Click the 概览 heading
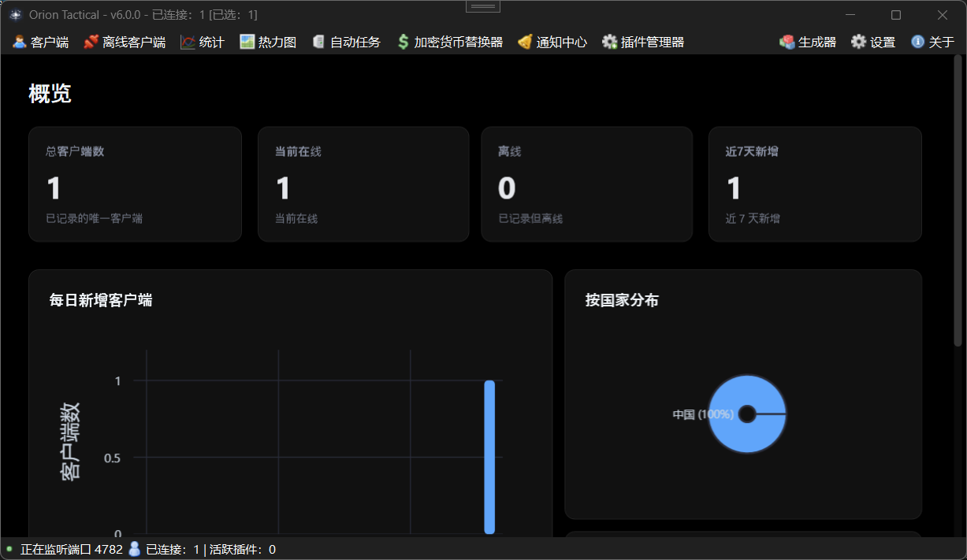 click(50, 94)
